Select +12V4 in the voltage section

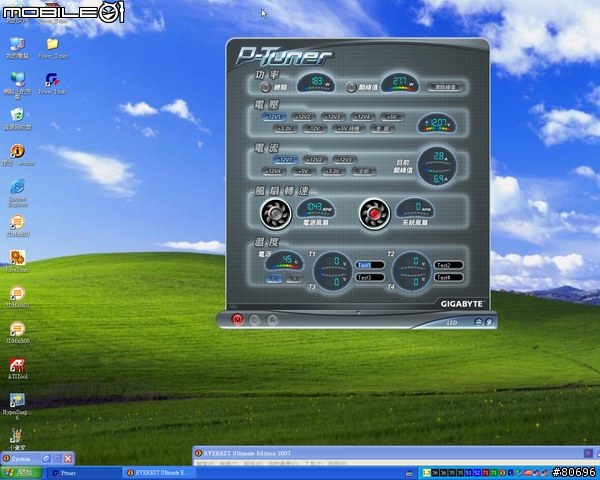[362, 117]
